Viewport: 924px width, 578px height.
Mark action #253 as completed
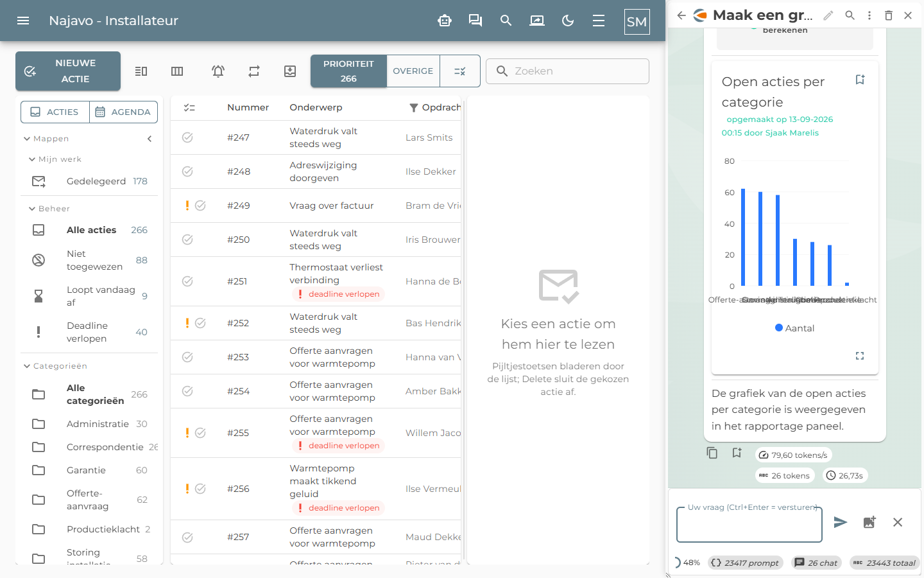(x=187, y=357)
